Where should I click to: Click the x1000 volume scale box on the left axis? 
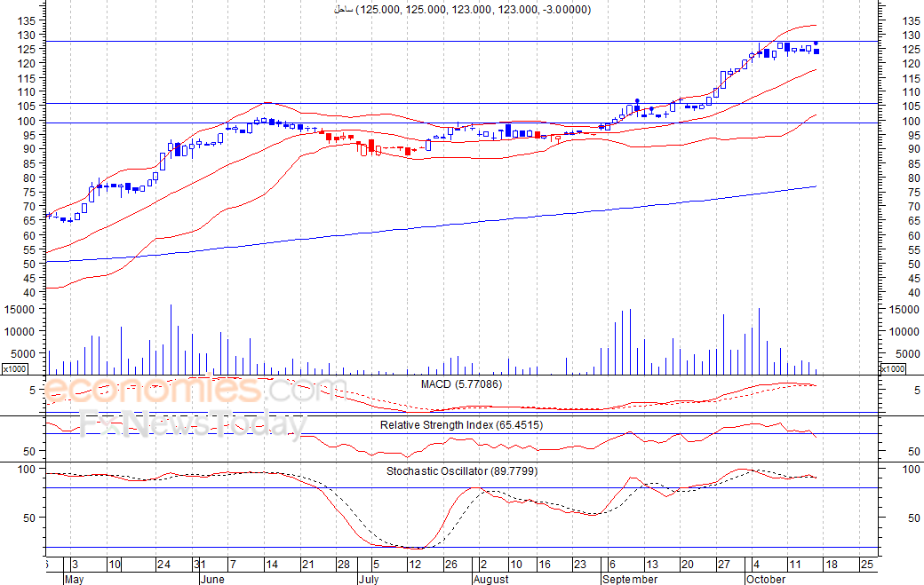tap(14, 369)
